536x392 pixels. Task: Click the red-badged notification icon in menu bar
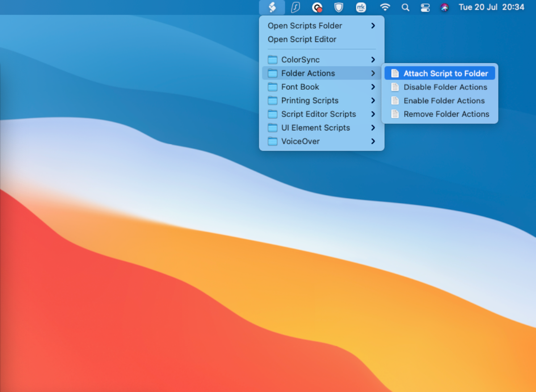[x=317, y=7]
